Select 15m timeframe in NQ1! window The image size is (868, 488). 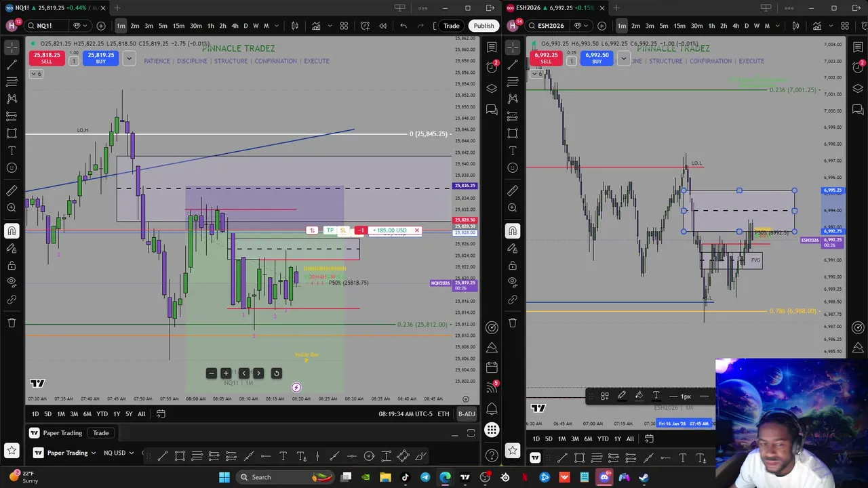coord(178,26)
